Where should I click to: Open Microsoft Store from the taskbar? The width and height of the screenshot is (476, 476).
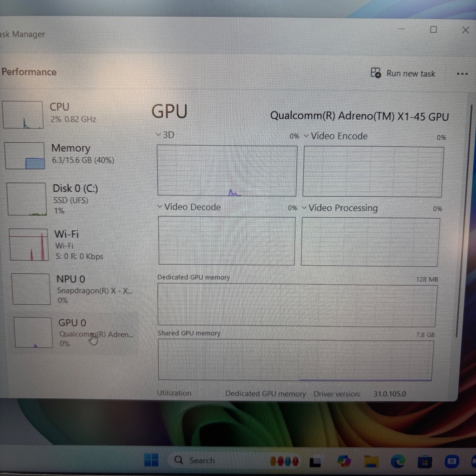coord(425,462)
